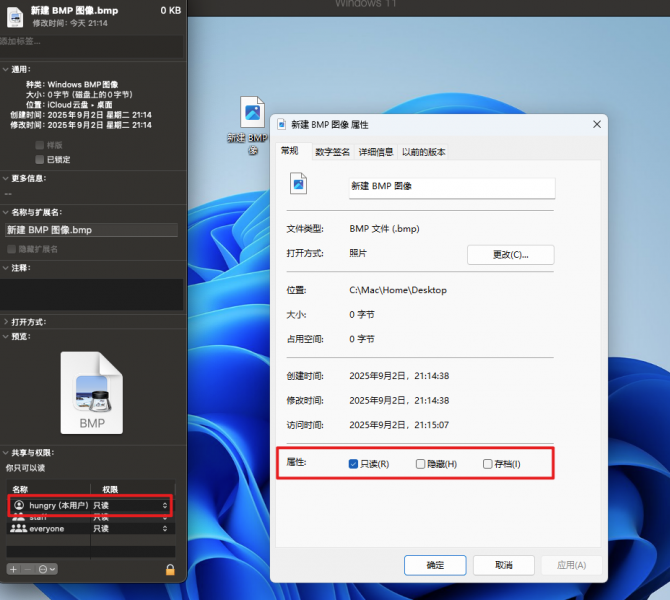Click the file name field in Get Info
The height and width of the screenshot is (600, 670).
click(x=91, y=230)
